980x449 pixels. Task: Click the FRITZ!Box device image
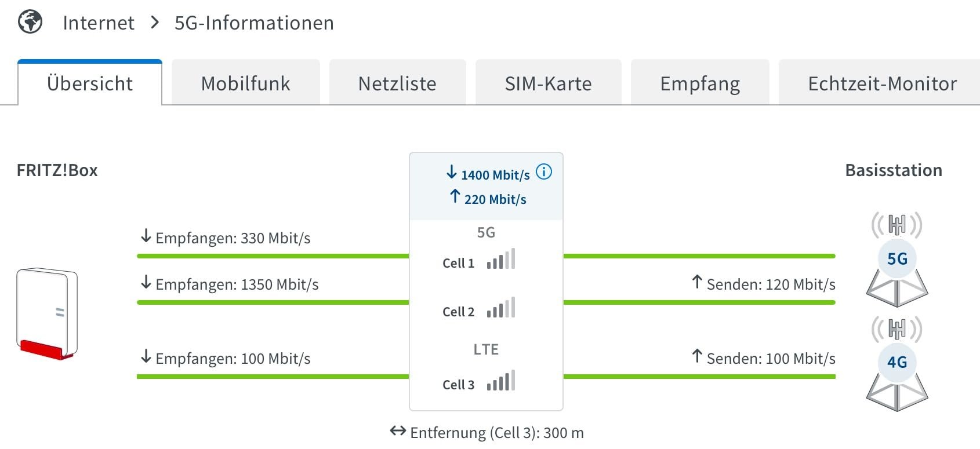pos(47,313)
